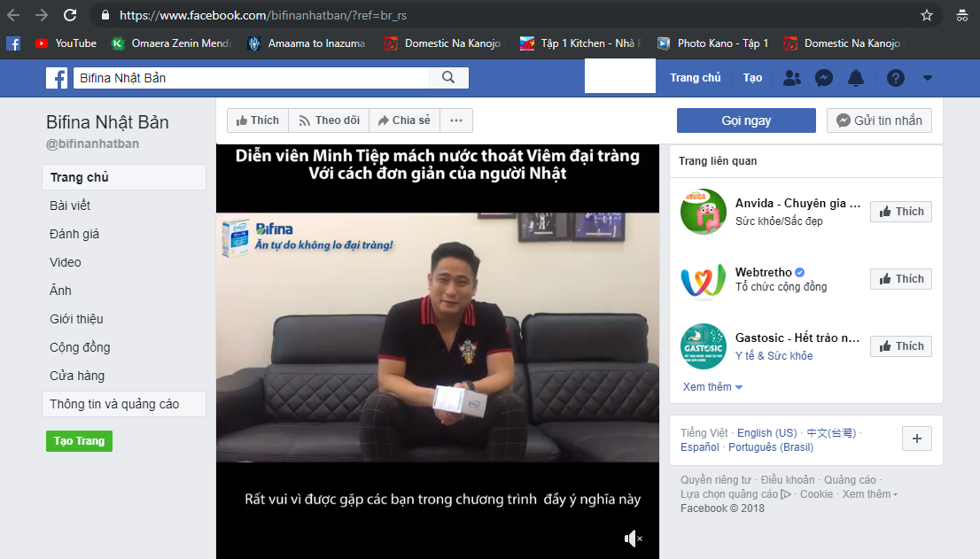Click the green Tạo Trang button
Screen dimensions: 980x559
(x=79, y=441)
